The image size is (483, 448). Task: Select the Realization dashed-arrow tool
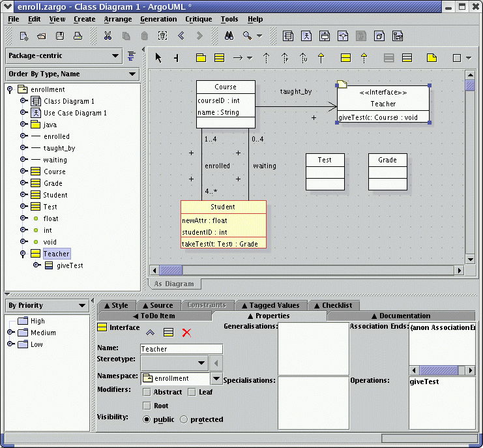364,57
